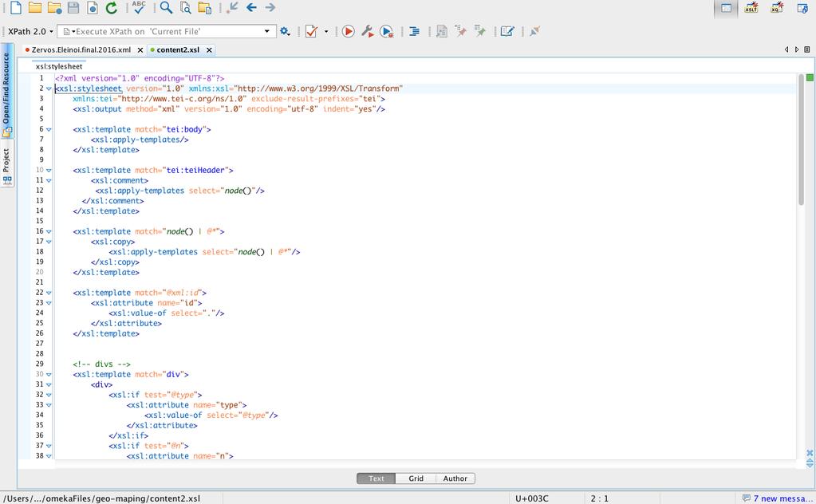Expand the Execute XPath history dropdown
816x504 pixels.
267,31
